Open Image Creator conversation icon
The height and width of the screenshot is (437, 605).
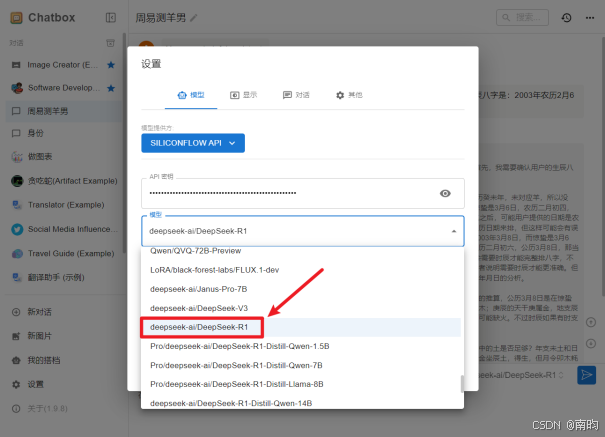(x=16, y=65)
